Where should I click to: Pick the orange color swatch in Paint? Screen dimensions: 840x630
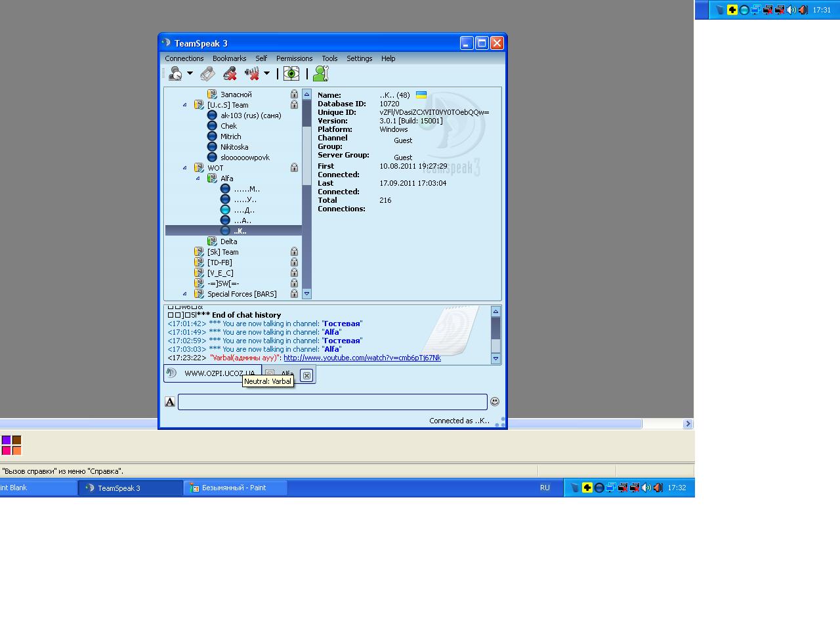point(16,450)
